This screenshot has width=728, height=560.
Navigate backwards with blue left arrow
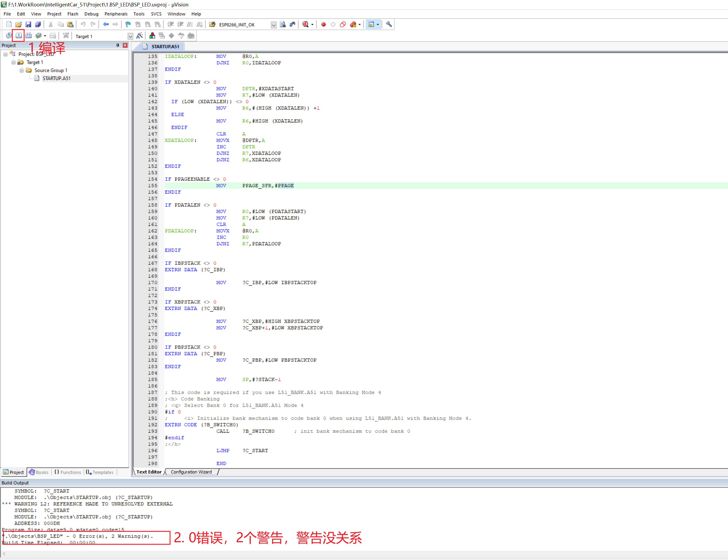(106, 24)
